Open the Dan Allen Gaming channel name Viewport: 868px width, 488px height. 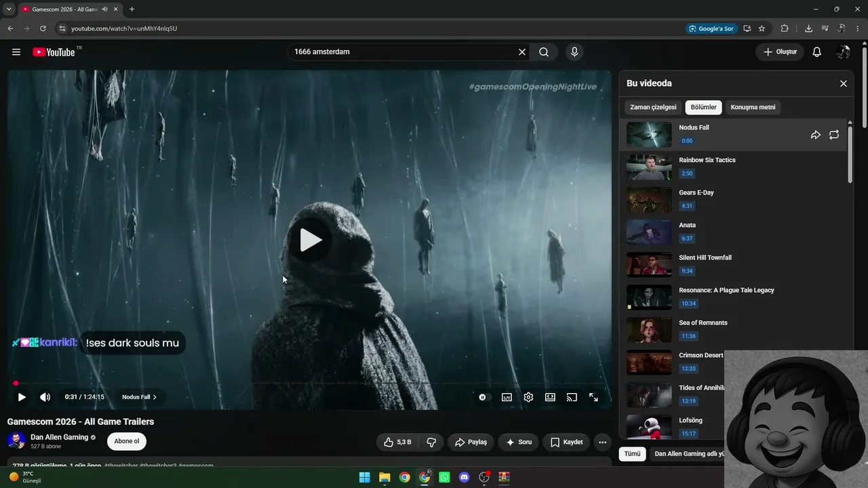pyautogui.click(x=60, y=437)
